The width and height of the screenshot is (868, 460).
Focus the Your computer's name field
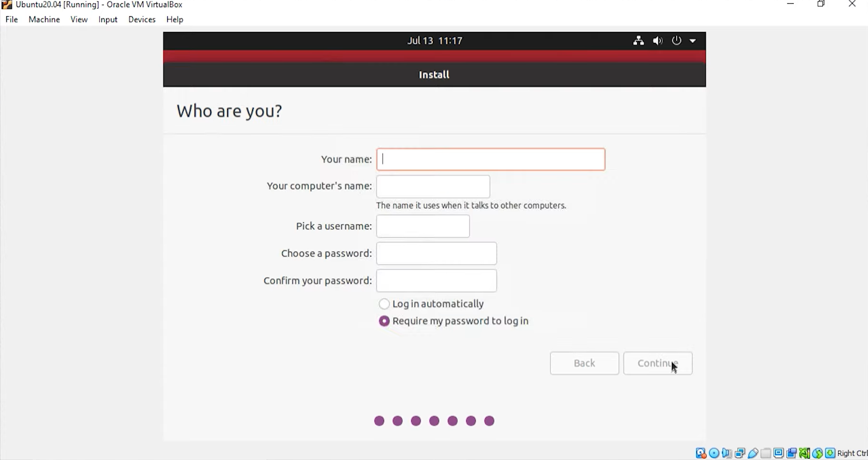point(433,186)
